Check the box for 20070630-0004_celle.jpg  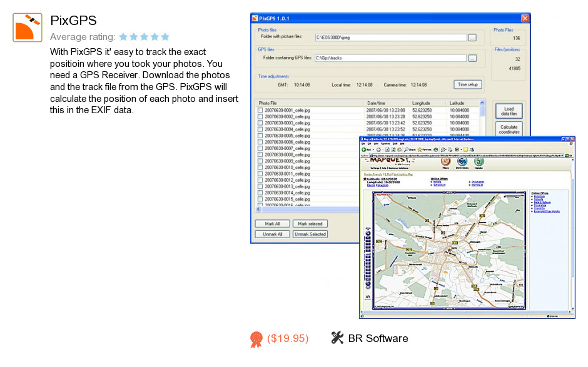(x=260, y=129)
